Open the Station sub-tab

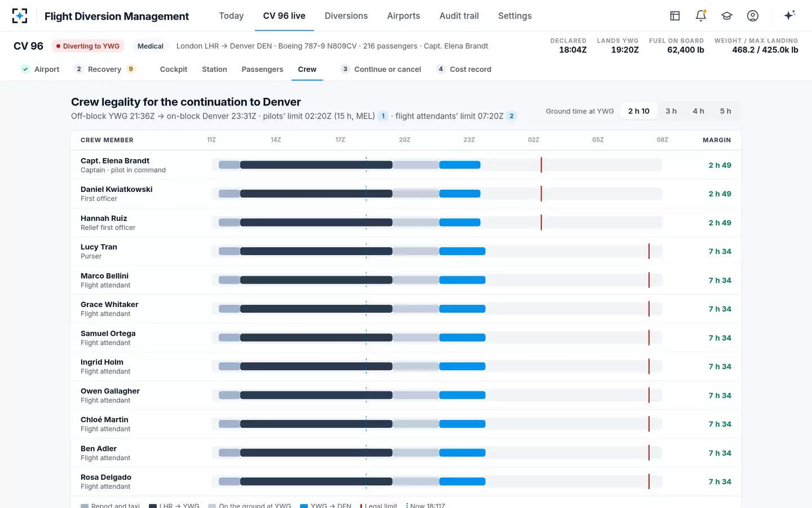214,69
